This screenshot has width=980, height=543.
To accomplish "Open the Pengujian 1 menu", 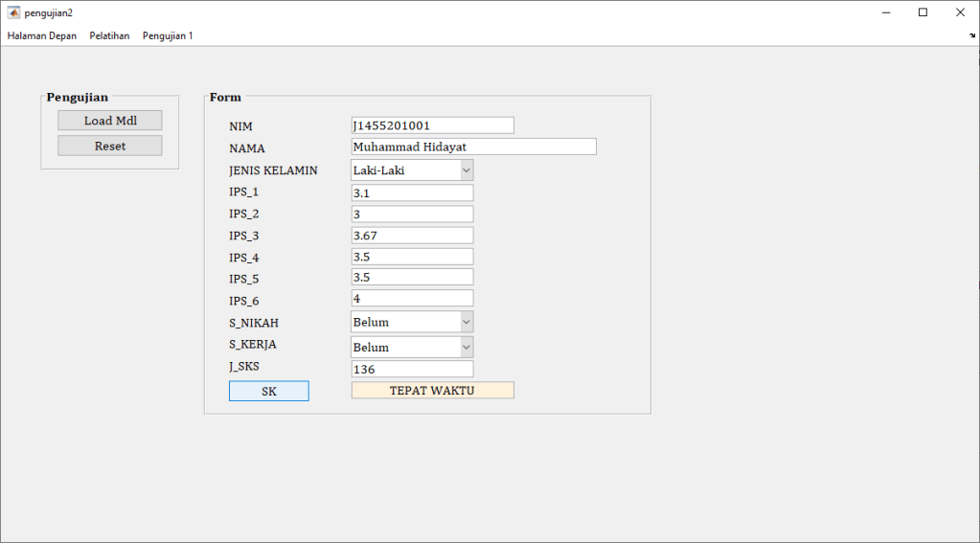I will coord(168,35).
